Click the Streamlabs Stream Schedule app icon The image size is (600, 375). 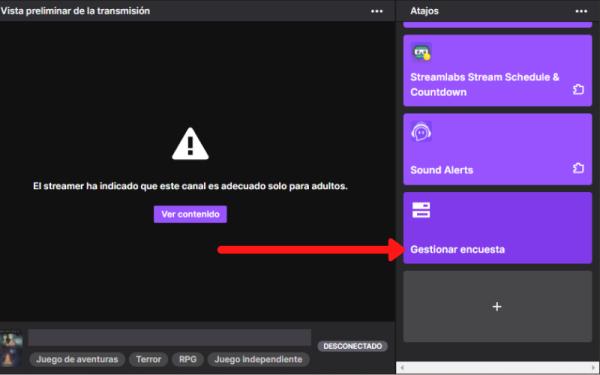point(421,52)
